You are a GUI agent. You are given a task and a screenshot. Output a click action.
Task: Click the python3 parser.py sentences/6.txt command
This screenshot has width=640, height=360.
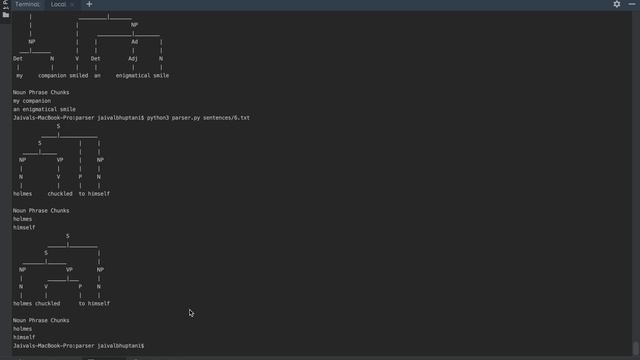198,118
